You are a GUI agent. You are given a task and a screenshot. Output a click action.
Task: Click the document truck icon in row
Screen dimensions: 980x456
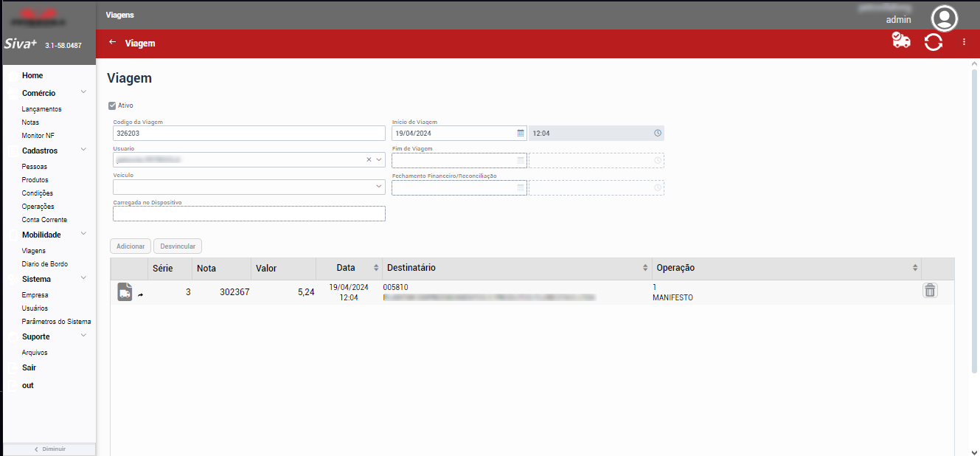click(x=125, y=291)
